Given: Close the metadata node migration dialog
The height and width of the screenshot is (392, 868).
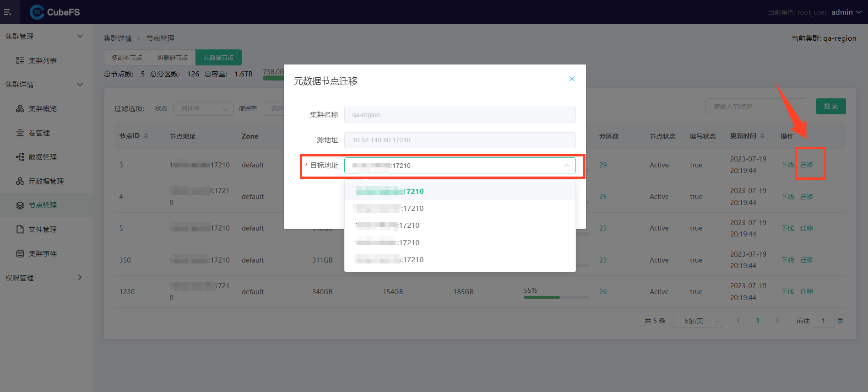Looking at the screenshot, I should [572, 79].
